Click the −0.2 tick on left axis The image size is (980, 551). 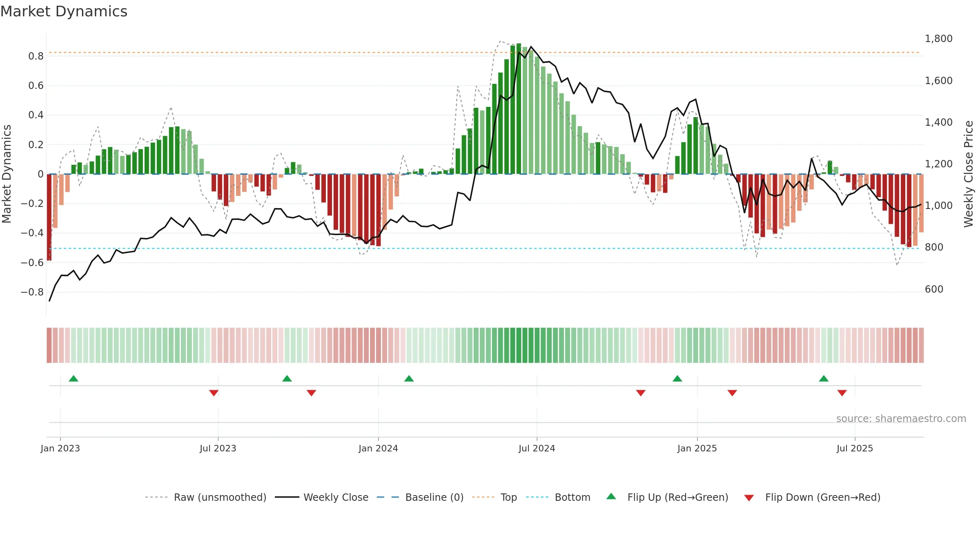click(32, 204)
